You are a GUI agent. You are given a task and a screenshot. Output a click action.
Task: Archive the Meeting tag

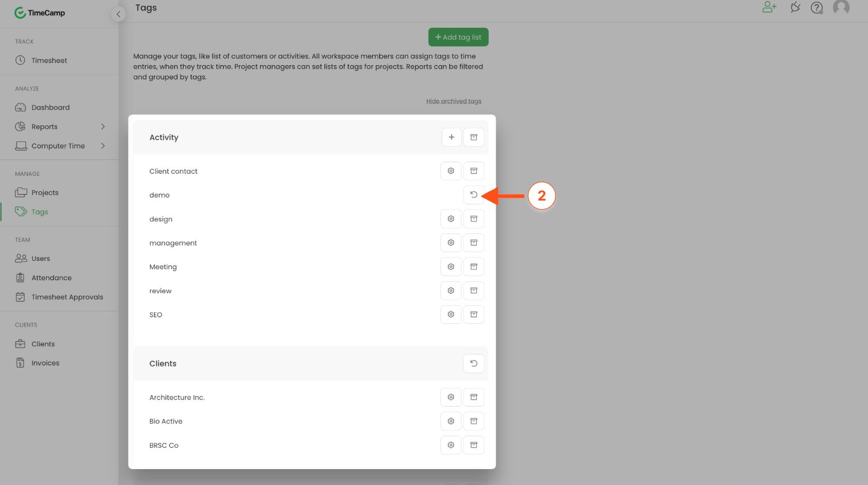[x=473, y=267]
